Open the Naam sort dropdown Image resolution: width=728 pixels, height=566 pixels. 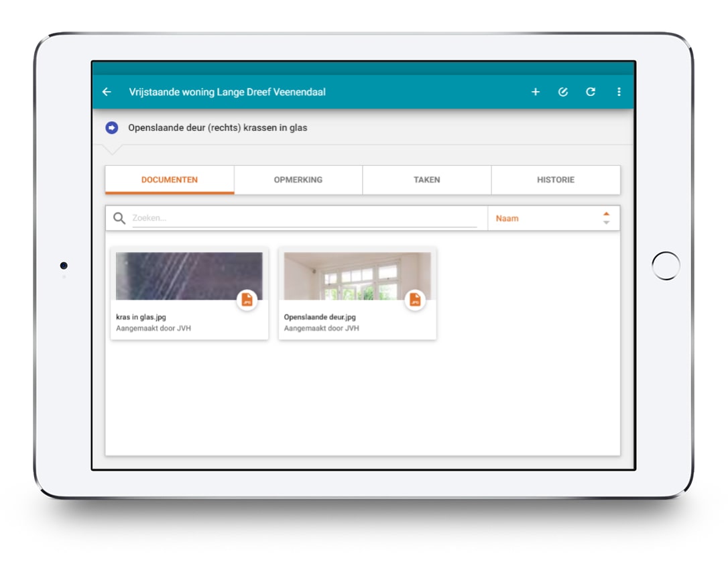[554, 218]
